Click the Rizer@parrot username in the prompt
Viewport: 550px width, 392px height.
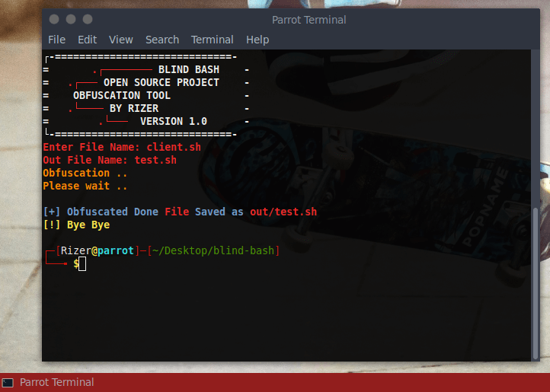[97, 250]
